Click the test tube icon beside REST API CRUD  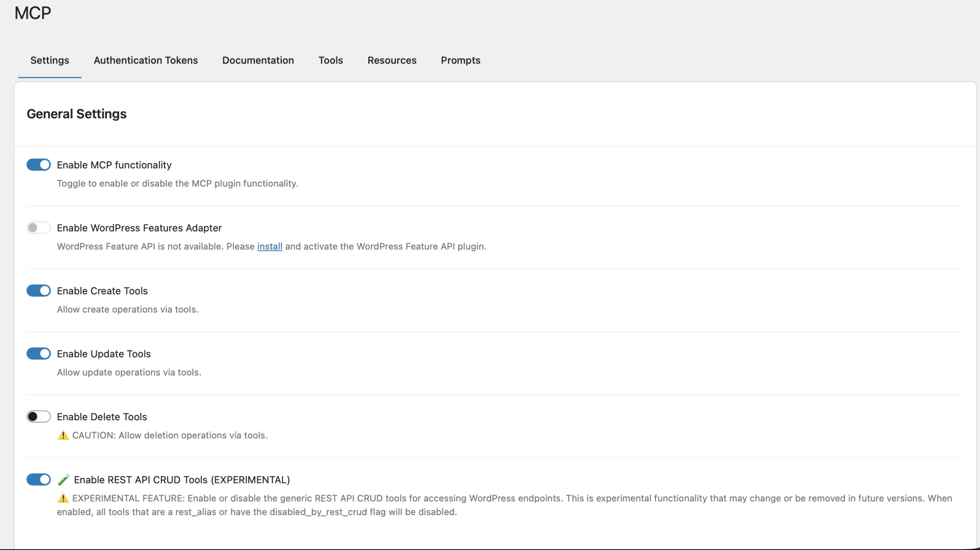tap(64, 480)
